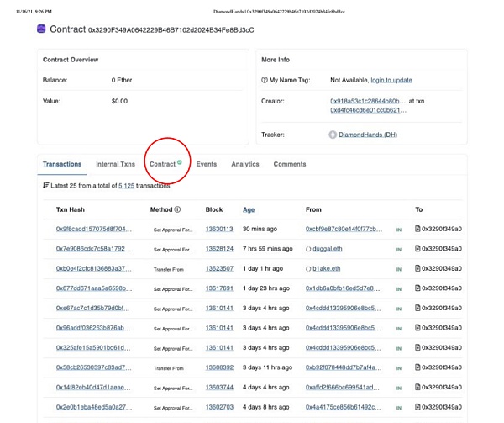Click the ENS icon beside duggal.eth

(x=309, y=249)
